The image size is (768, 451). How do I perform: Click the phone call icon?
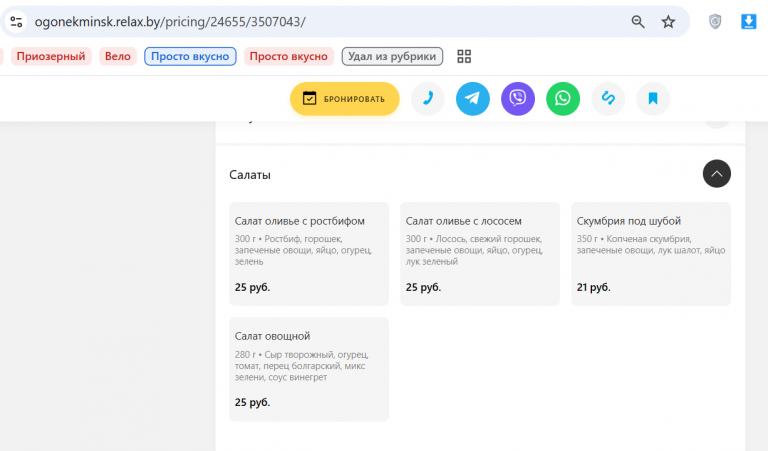point(428,99)
